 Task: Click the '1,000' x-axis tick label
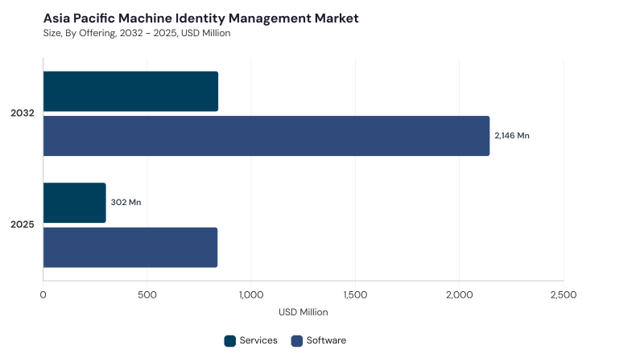click(251, 294)
